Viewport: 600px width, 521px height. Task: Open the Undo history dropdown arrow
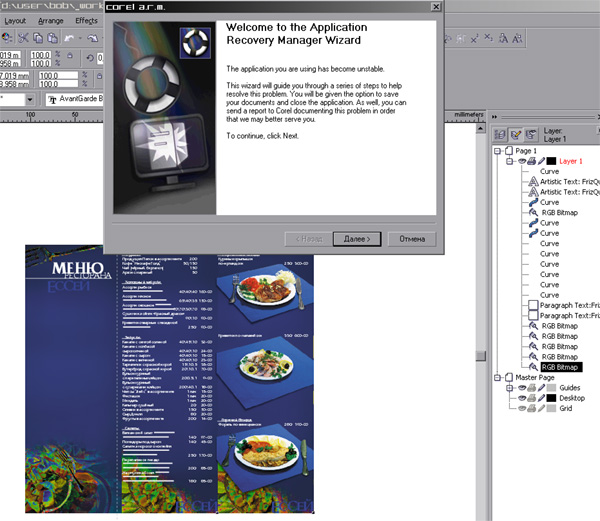click(x=80, y=38)
